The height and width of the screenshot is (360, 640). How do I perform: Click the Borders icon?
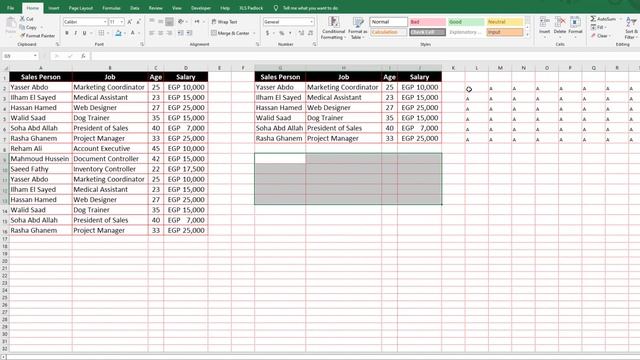[x=101, y=33]
